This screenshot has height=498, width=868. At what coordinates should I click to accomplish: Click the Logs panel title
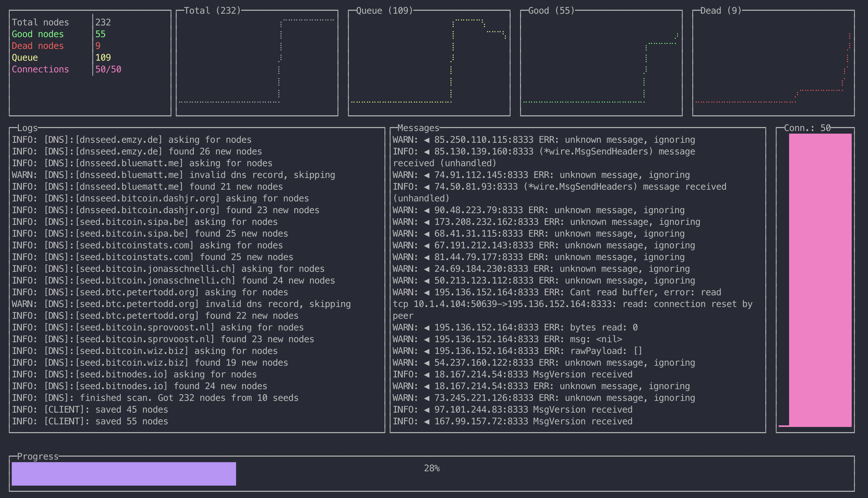coord(27,128)
